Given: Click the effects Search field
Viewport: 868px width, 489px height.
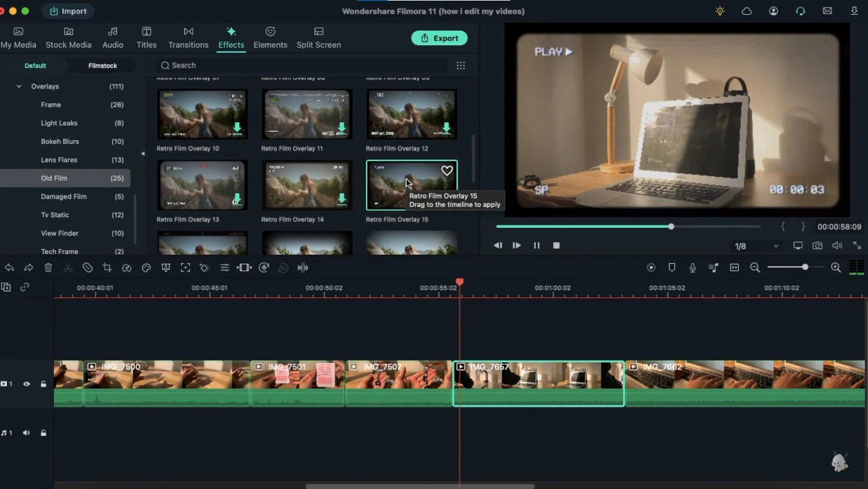Looking at the screenshot, I should coord(302,66).
